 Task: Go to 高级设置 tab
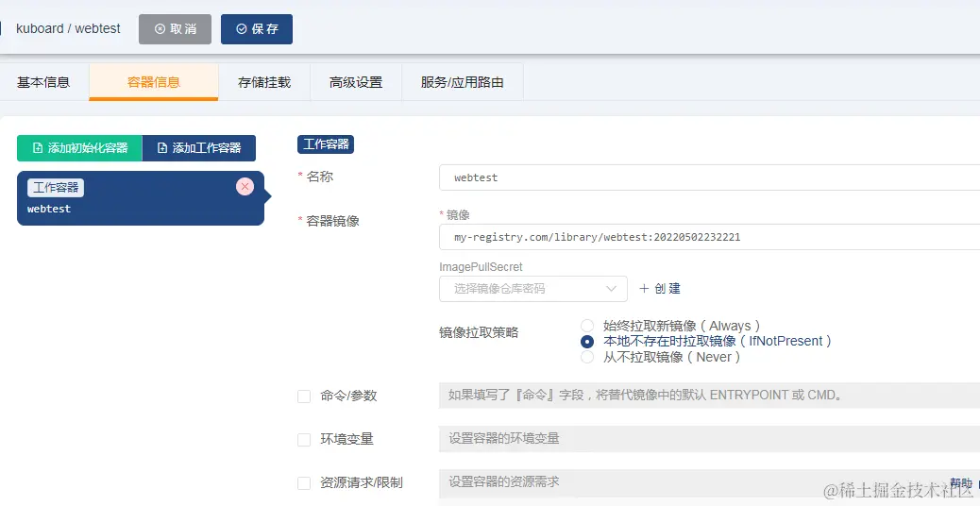coord(356,82)
